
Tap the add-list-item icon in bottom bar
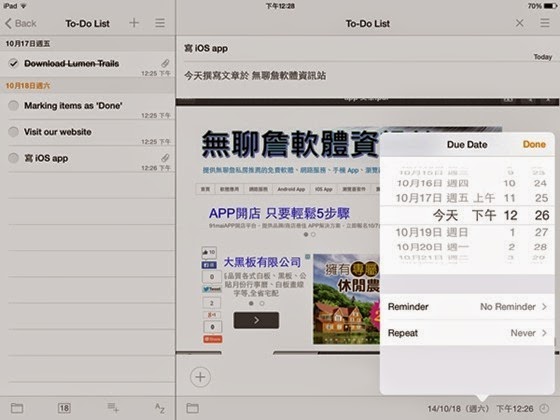[113, 408]
